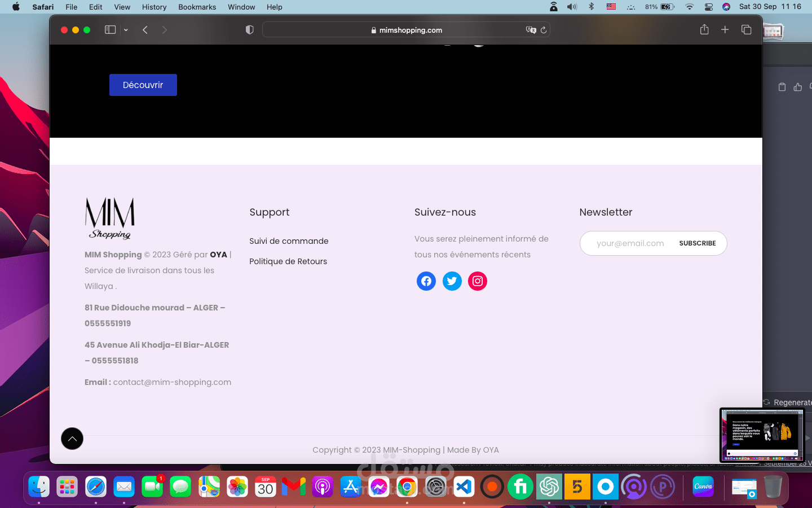Click the mimshopping.com address bar
The width and height of the screenshot is (812, 508).
tap(406, 30)
